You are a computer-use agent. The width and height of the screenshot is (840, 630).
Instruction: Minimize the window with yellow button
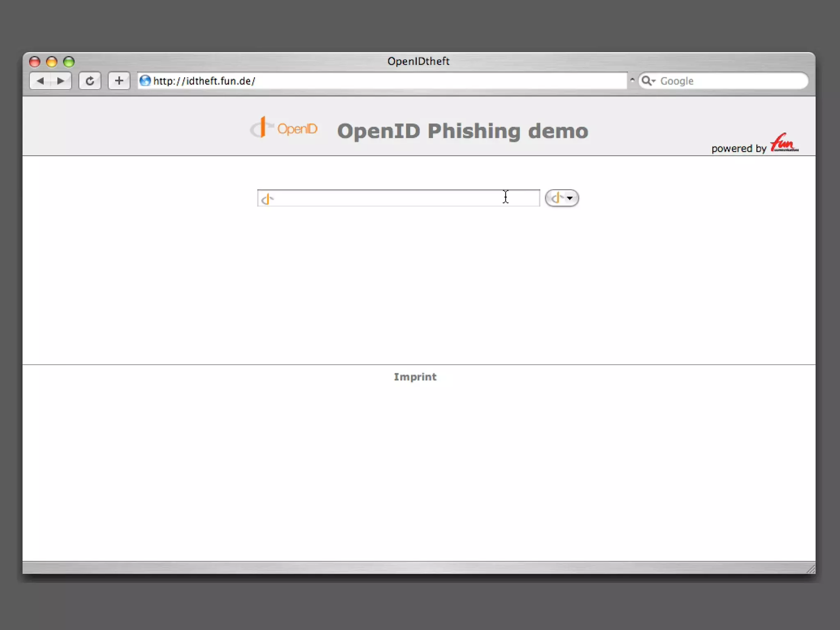click(x=52, y=62)
